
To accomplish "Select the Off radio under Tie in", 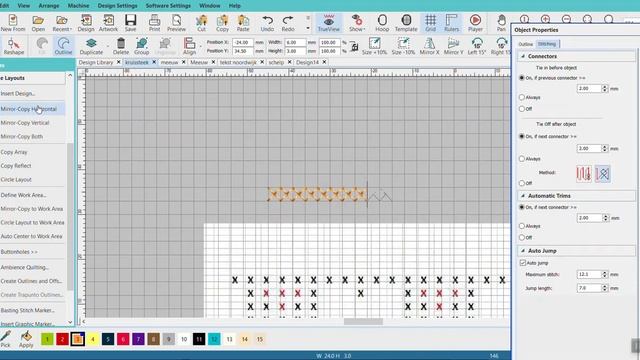I will pos(522,109).
